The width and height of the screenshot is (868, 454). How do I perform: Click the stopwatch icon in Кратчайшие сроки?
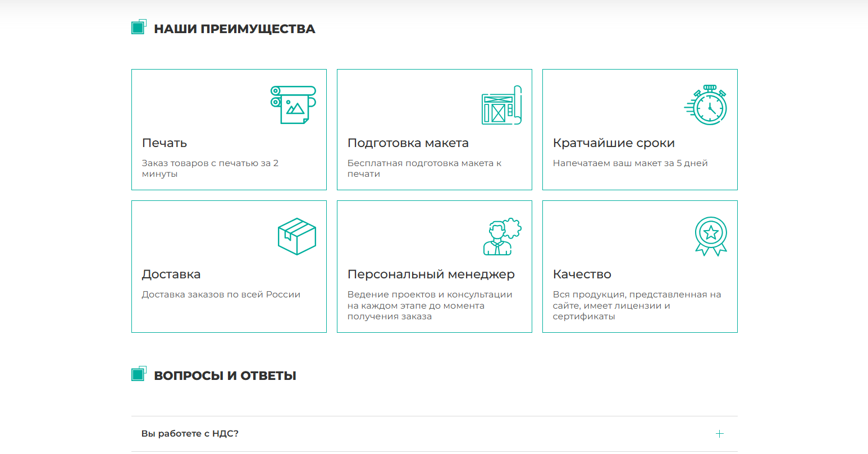[x=706, y=105]
